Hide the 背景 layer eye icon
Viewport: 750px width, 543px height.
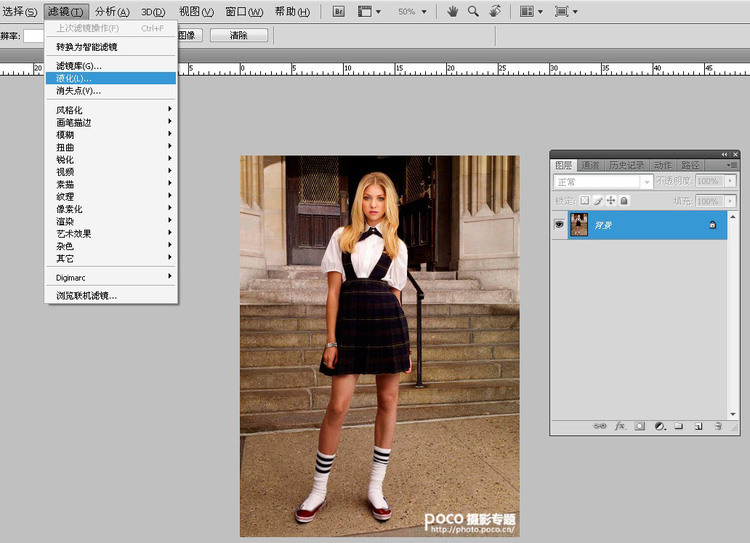click(559, 224)
